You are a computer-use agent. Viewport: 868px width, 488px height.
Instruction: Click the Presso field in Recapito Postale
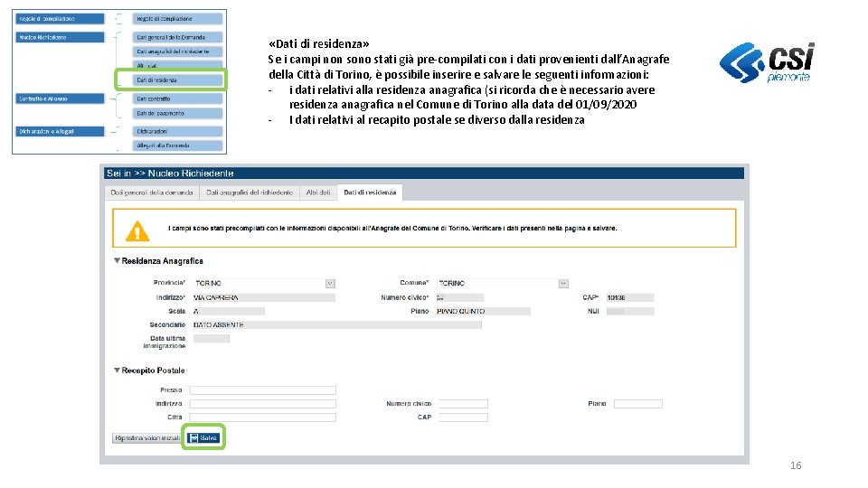tap(262, 390)
